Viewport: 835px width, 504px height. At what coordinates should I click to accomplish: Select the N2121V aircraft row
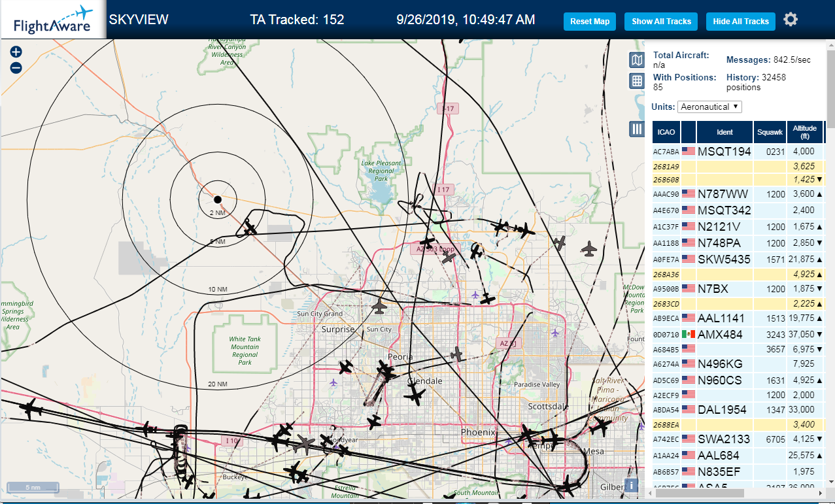click(x=739, y=226)
